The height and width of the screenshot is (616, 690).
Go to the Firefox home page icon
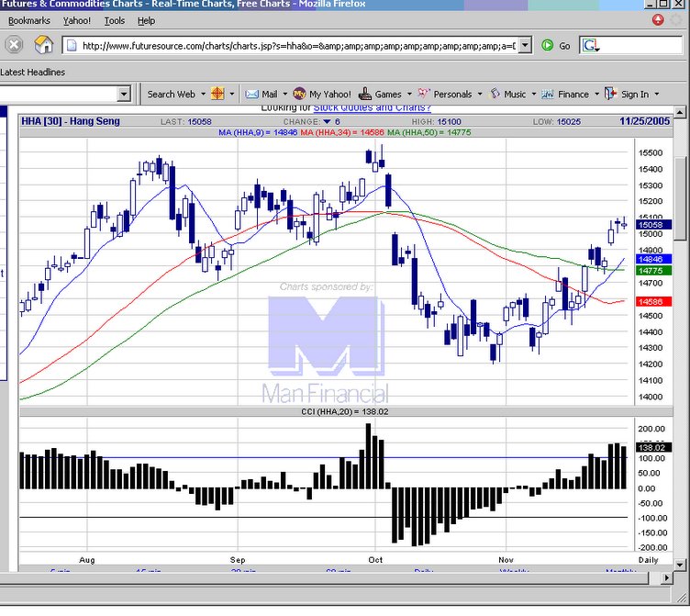click(43, 45)
